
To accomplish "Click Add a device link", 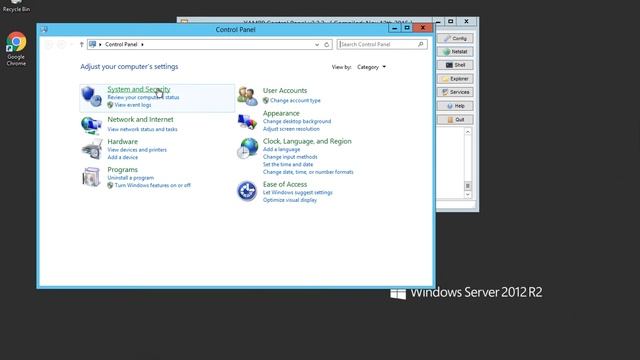I will [122, 157].
